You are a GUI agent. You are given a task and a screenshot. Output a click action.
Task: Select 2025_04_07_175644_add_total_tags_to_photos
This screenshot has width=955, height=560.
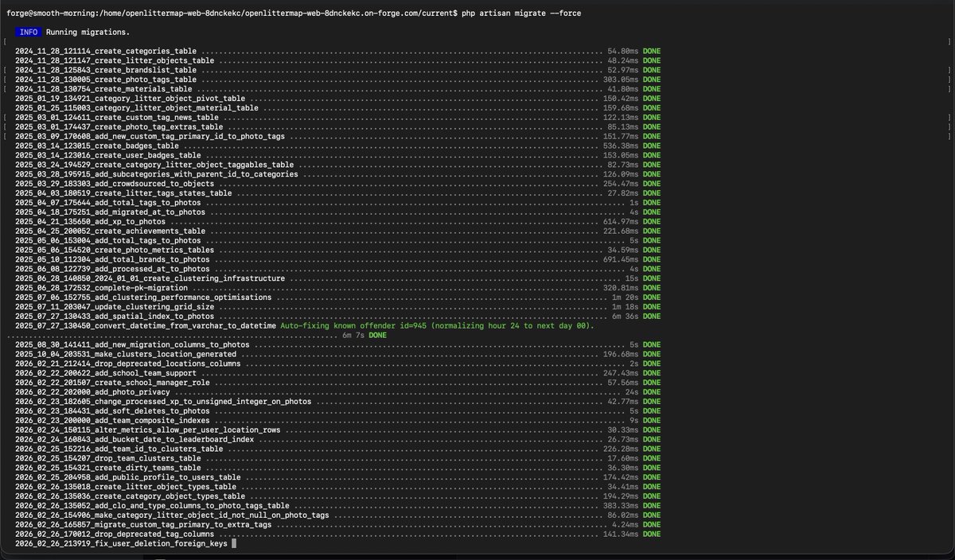click(107, 203)
